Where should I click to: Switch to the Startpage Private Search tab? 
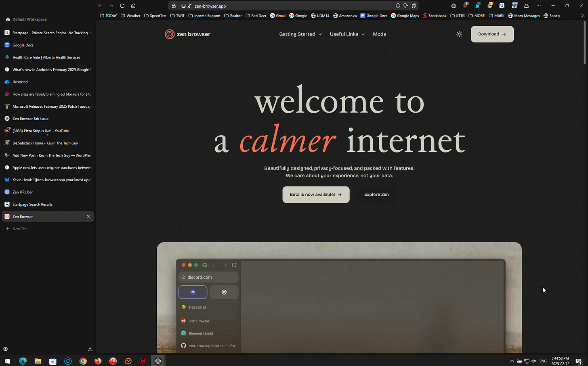point(48,33)
